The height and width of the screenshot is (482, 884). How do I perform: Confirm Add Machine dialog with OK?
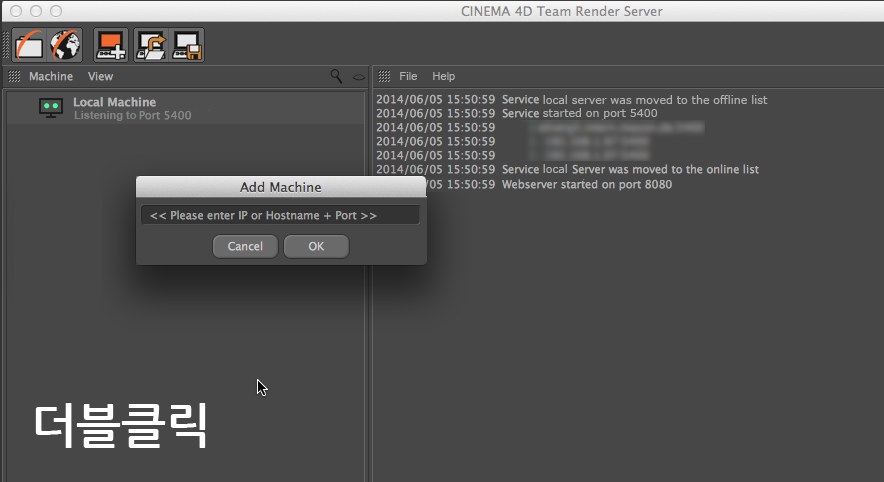pyautogui.click(x=316, y=246)
